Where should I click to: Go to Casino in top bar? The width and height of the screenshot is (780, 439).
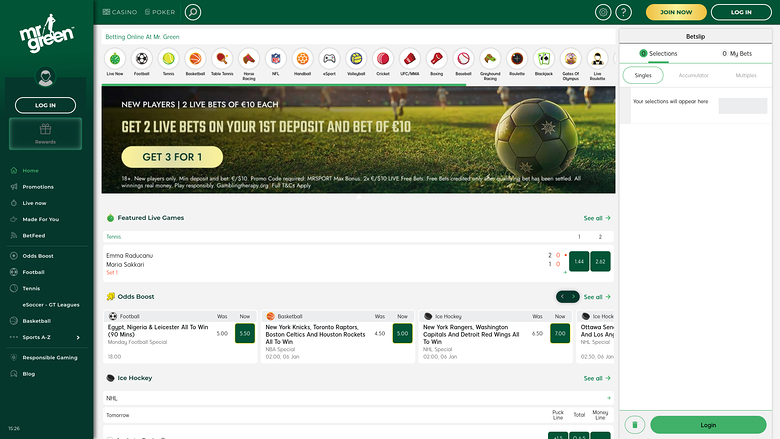[120, 12]
